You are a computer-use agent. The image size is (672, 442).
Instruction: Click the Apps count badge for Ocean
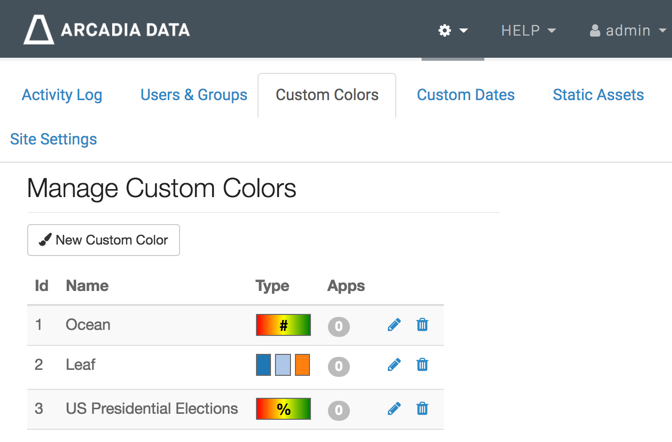tap(340, 326)
